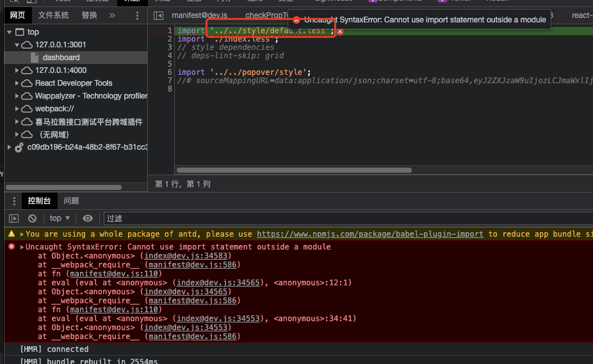Select the 127.0.0.1:4000 cloud icon
Image resolution: width=593 pixels, height=364 pixels.
(x=27, y=70)
